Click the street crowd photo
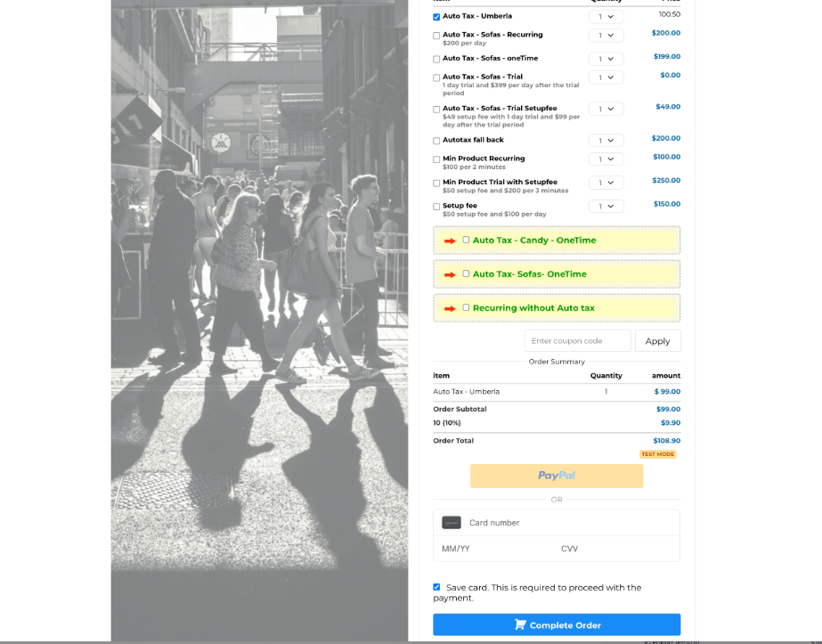Viewport: 822px width, 644px height. pos(259,321)
